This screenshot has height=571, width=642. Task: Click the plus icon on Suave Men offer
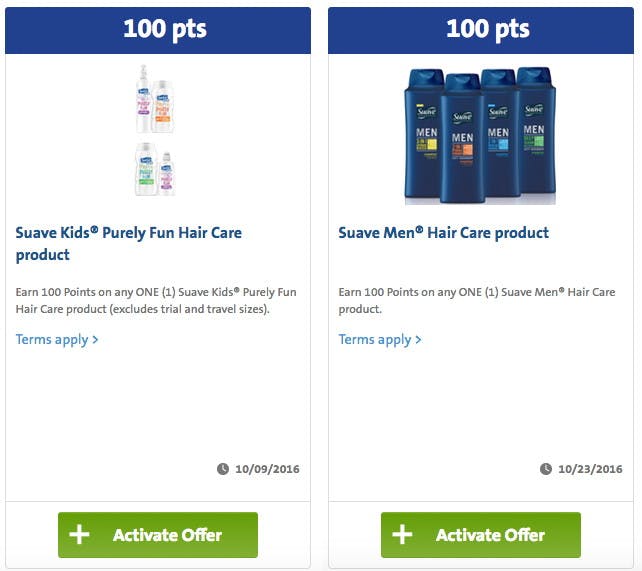point(402,535)
